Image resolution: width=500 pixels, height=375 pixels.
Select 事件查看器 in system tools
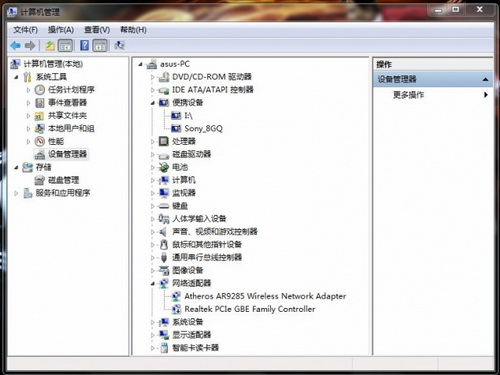[67, 103]
